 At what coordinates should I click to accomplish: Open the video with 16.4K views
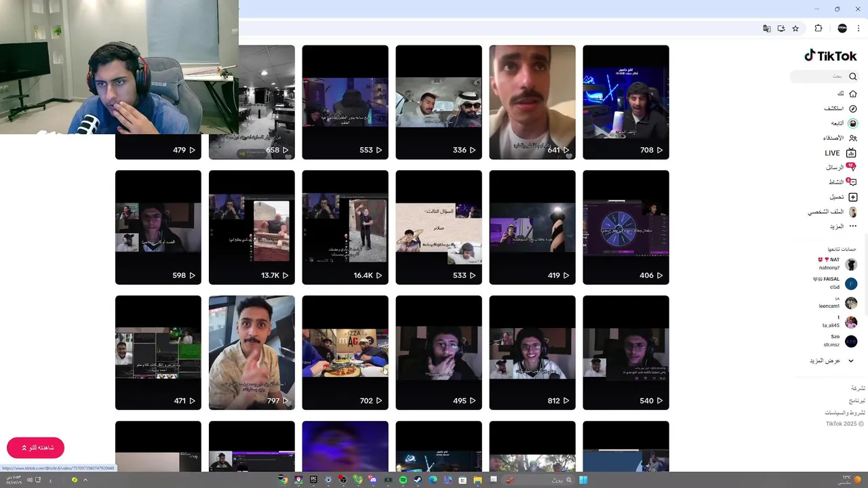point(345,227)
